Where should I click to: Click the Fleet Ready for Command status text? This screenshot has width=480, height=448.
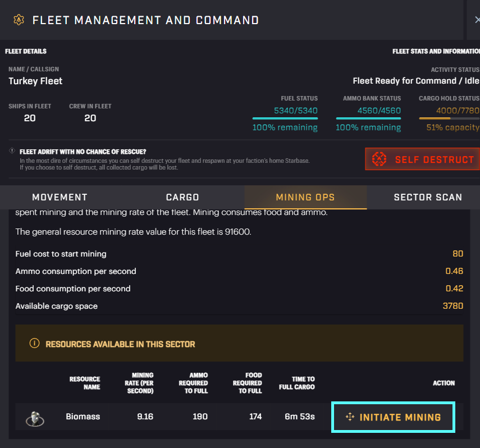(x=415, y=81)
